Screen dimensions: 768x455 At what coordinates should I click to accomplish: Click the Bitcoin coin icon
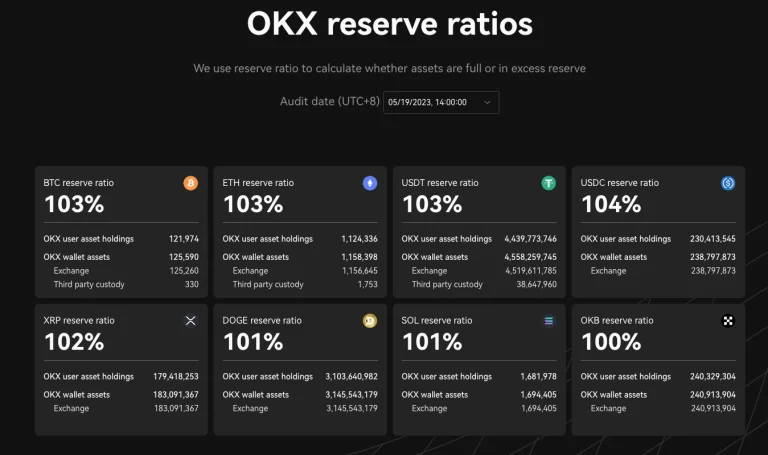click(191, 183)
